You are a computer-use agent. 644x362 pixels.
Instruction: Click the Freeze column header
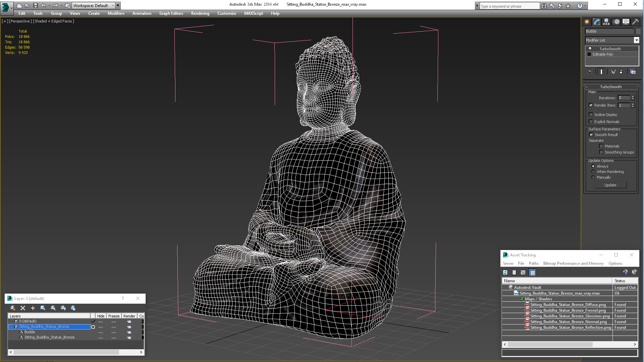coord(114,316)
